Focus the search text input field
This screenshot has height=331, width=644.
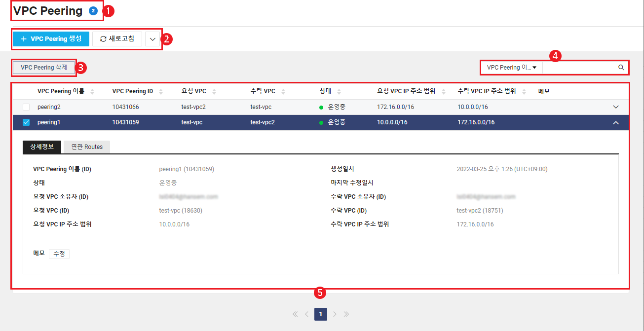[x=580, y=68]
